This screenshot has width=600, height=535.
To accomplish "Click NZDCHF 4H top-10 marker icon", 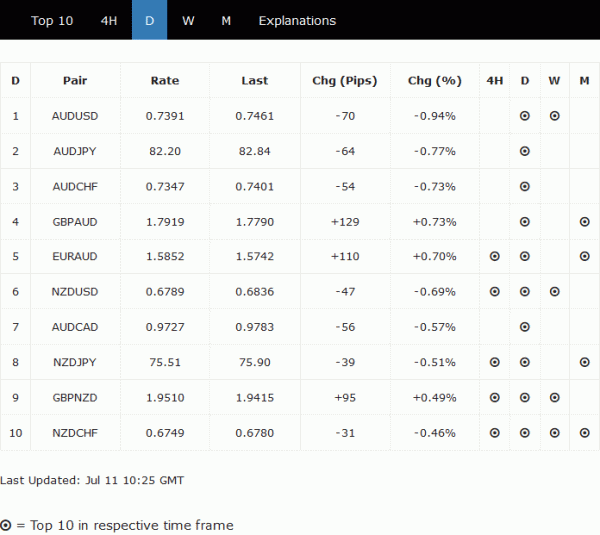I will point(494,433).
